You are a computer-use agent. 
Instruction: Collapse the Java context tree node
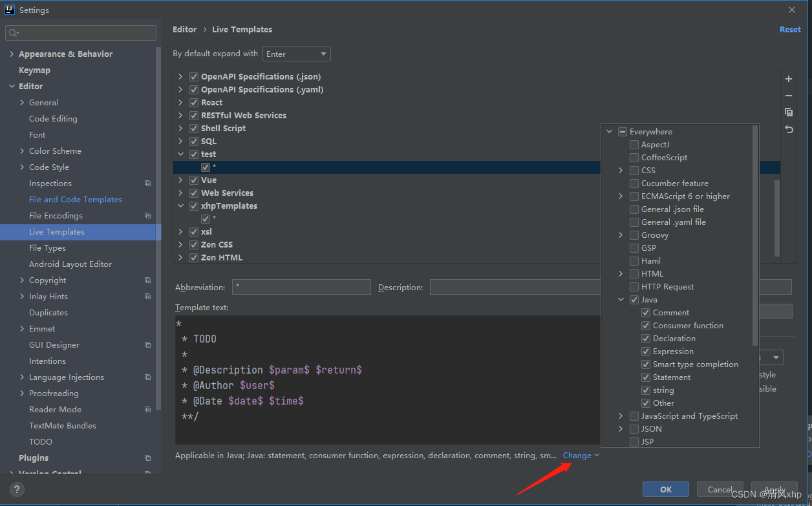[x=621, y=300]
